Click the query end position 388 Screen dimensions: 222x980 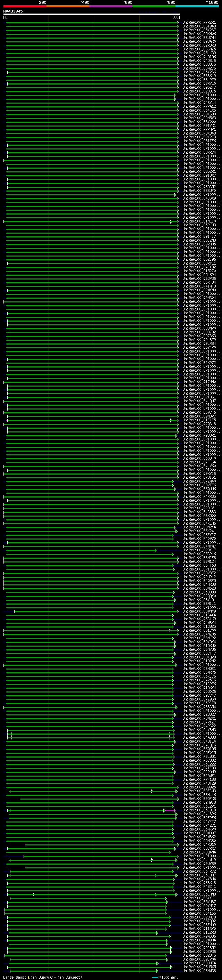175,17
